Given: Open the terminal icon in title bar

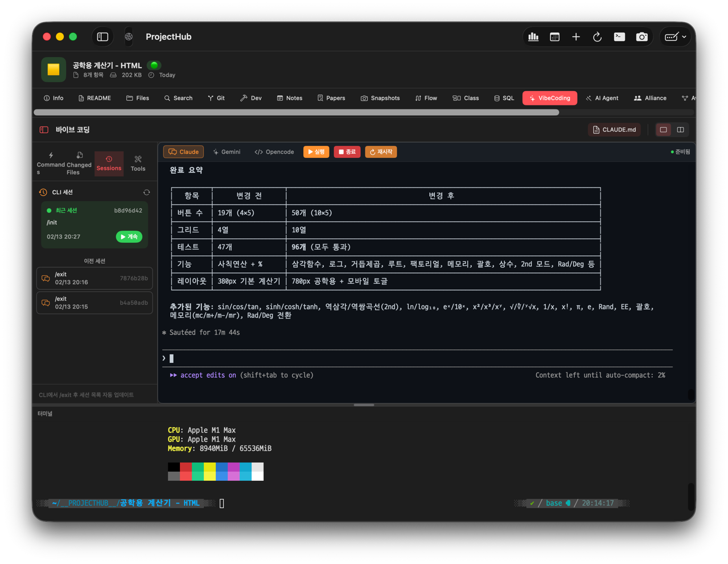Looking at the screenshot, I should (619, 37).
